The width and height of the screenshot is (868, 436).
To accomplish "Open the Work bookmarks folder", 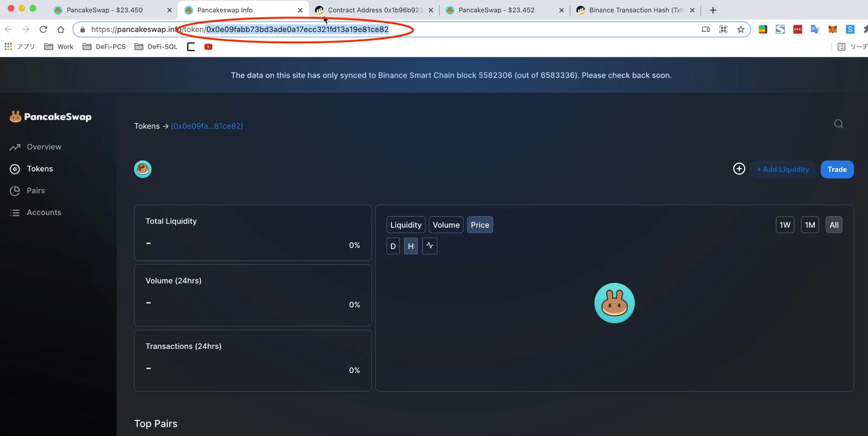I will pos(59,47).
